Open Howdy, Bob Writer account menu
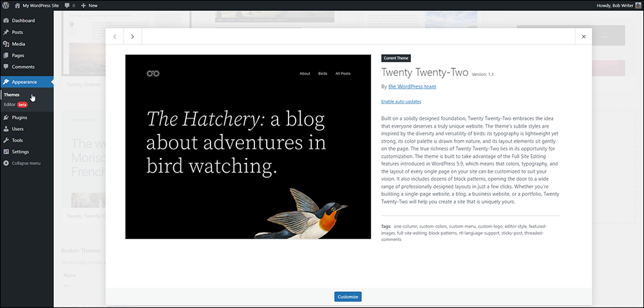644x308 pixels. pyautogui.click(x=618, y=5)
